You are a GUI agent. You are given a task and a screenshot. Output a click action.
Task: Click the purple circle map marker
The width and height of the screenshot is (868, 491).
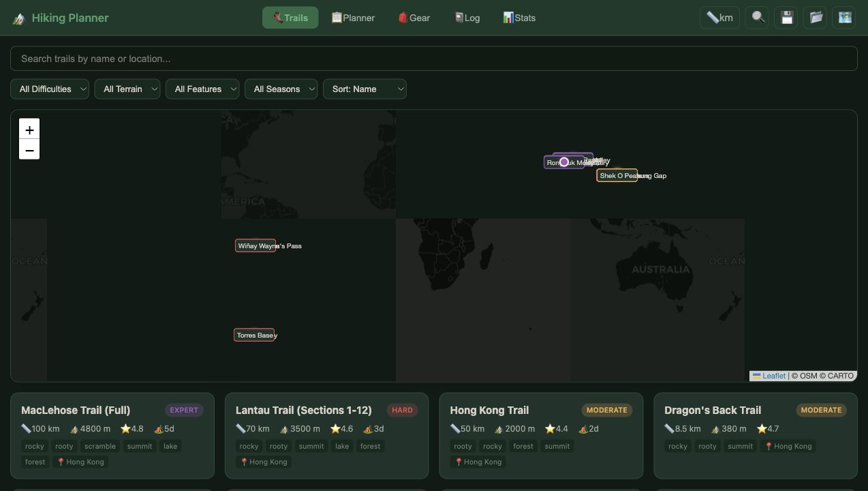[x=564, y=162]
